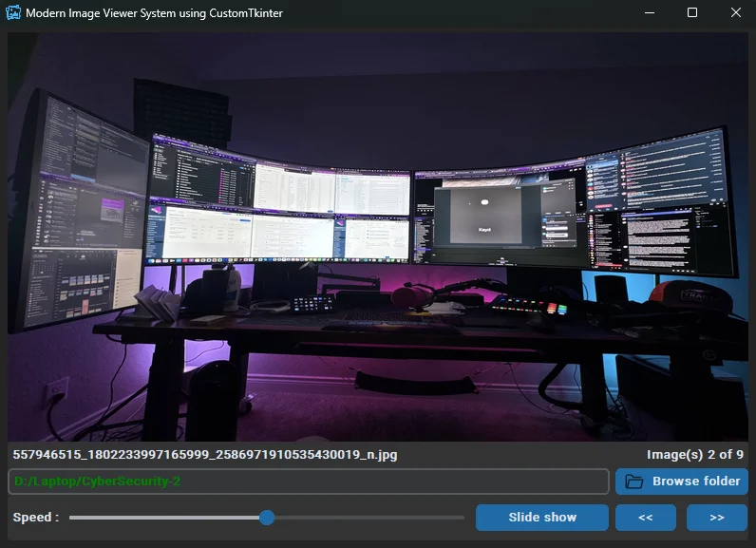
Task: Click the displayed desk setup image
Action: [377, 236]
